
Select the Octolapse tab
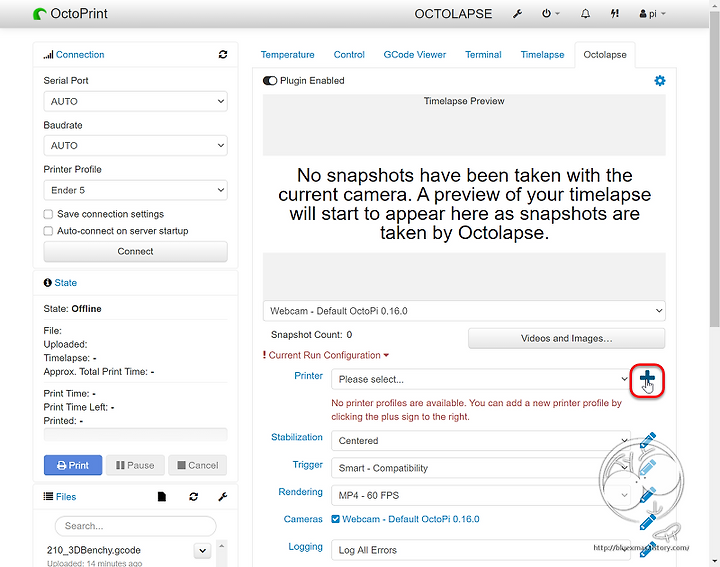pos(605,55)
